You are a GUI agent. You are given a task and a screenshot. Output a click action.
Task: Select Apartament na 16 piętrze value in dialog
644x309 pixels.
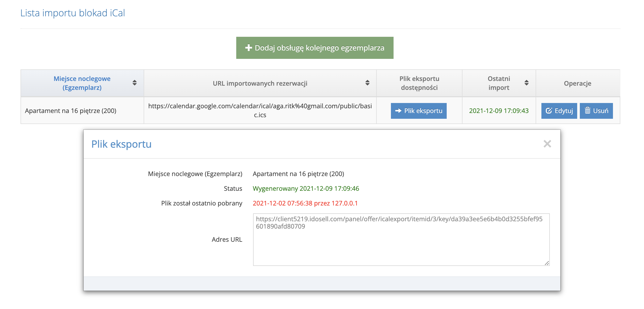pyautogui.click(x=298, y=174)
